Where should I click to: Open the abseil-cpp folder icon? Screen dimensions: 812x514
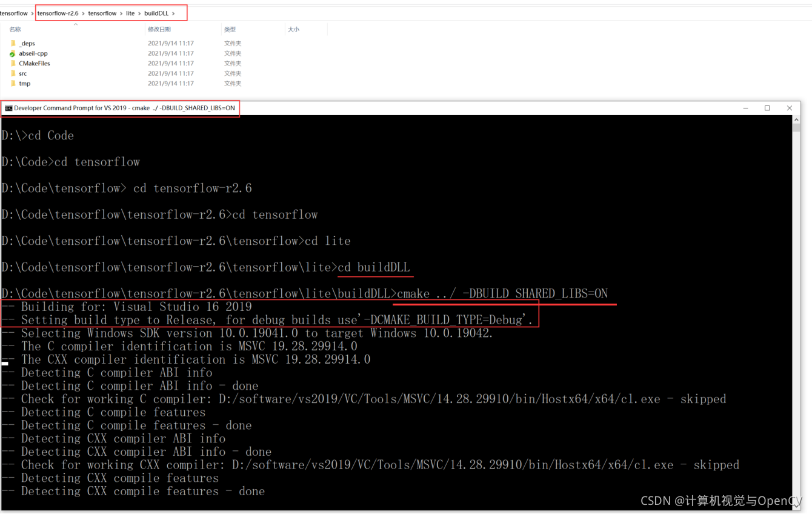click(x=13, y=53)
